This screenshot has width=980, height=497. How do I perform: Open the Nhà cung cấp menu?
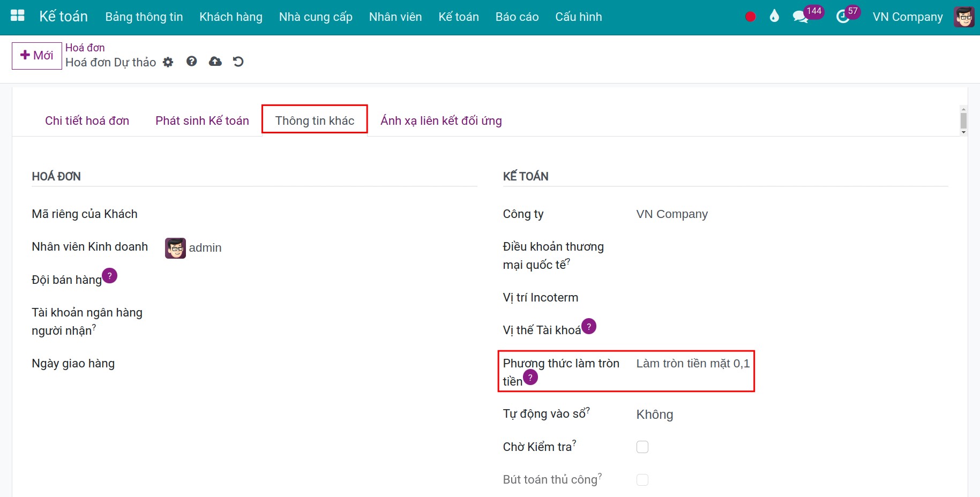click(x=316, y=17)
